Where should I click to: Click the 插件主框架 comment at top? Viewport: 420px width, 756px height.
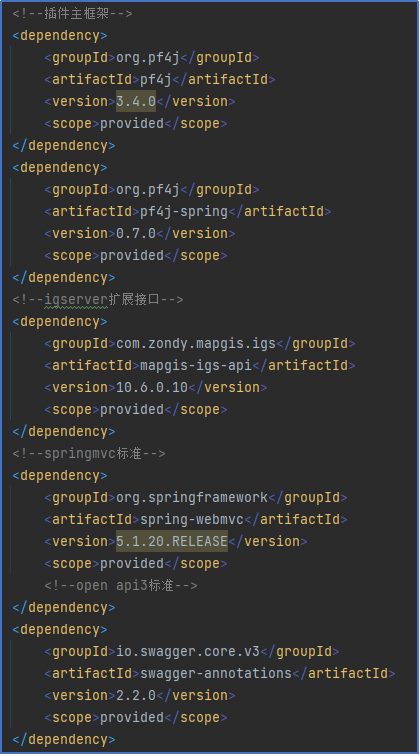coord(72,14)
